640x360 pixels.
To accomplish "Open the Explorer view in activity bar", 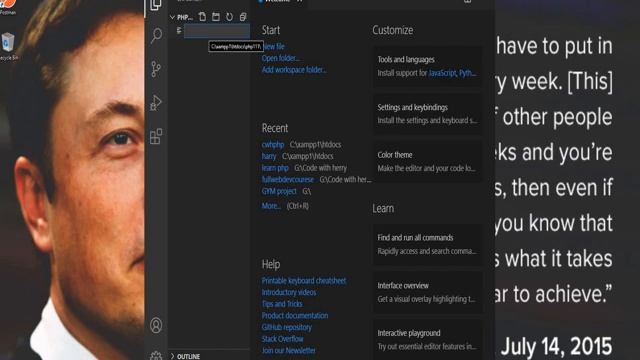I will pos(156,5).
